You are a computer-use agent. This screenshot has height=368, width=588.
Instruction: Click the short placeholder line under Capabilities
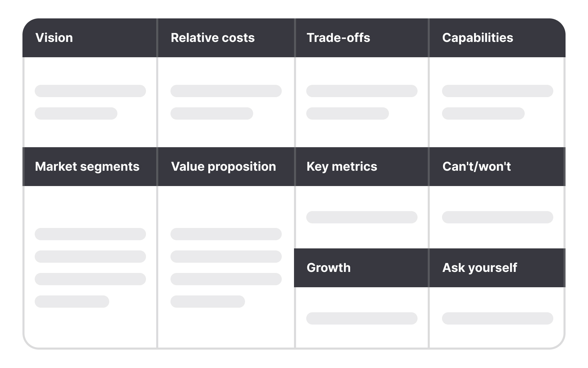pyautogui.click(x=483, y=113)
